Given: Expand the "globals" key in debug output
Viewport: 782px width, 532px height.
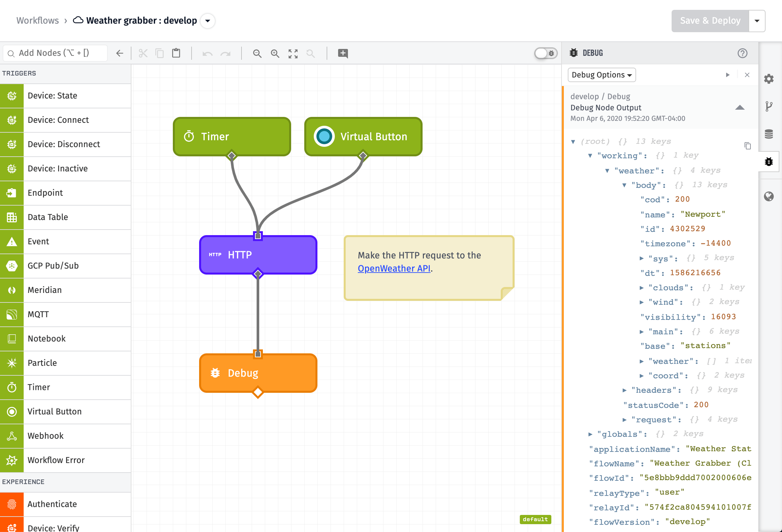Looking at the screenshot, I should [590, 434].
